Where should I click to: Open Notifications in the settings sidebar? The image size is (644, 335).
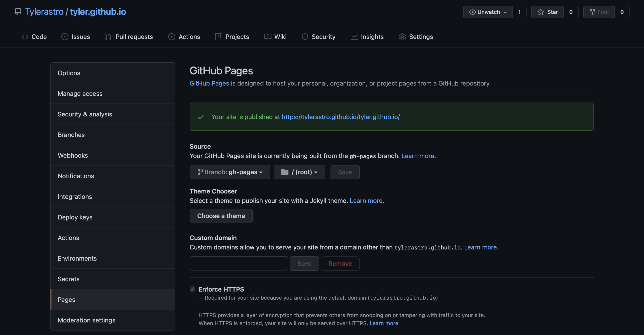tap(113, 176)
